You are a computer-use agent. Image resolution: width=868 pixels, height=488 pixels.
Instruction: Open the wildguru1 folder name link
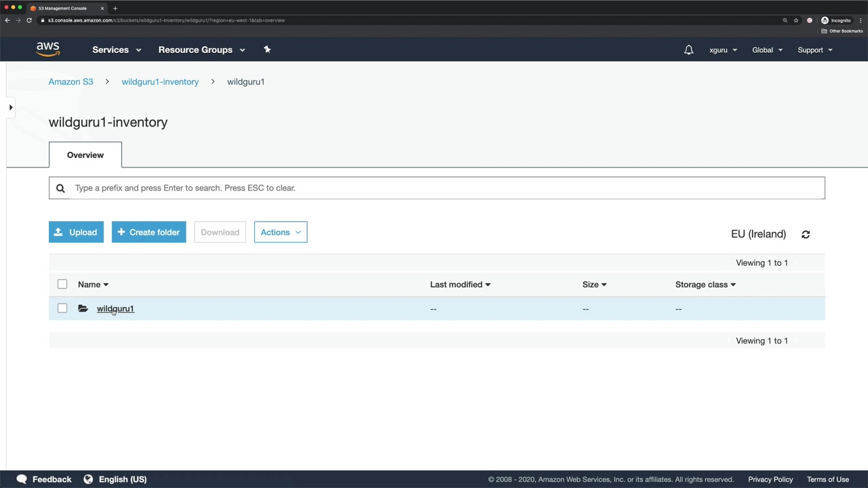click(115, 309)
